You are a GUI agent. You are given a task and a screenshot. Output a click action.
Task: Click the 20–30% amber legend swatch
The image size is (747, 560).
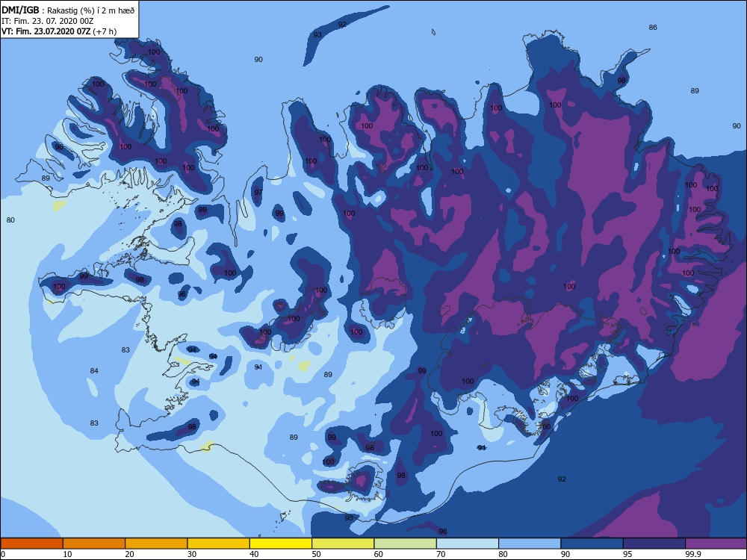point(156,544)
